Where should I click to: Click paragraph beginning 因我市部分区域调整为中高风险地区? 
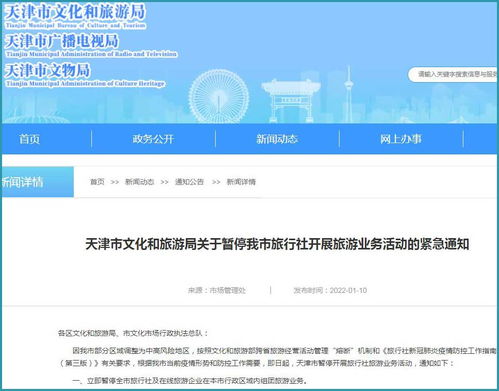[x=277, y=357]
